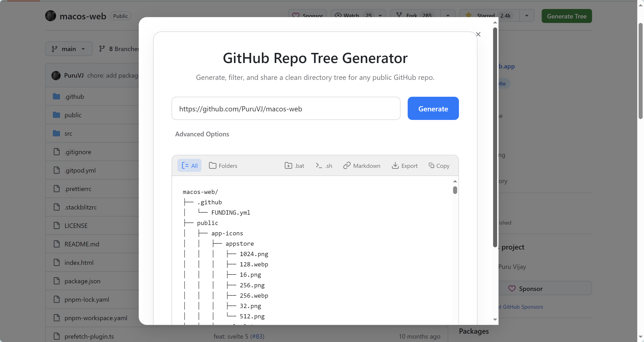Open README.md file
This screenshot has width=644, height=342.
(82, 244)
